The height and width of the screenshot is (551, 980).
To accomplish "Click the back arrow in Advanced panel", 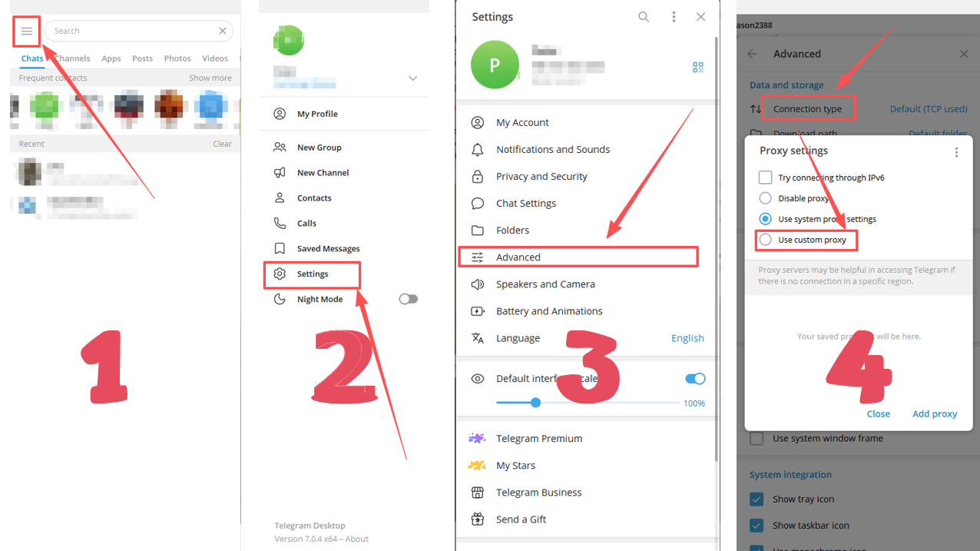I will (753, 54).
